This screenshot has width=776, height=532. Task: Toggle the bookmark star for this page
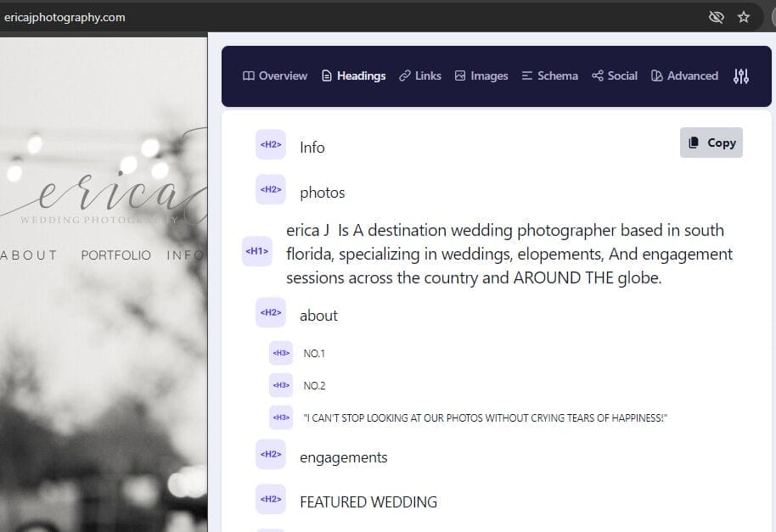(x=744, y=16)
